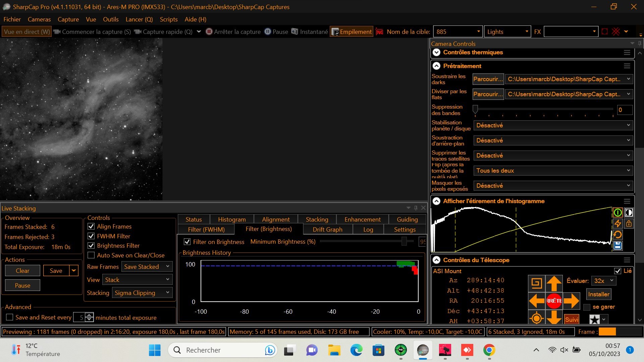Open the Stacking Sigma Clipping dropdown
This screenshot has height=362, width=644.
coord(142,293)
